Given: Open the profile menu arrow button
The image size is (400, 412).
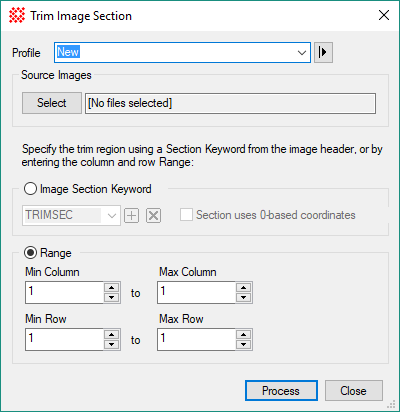Looking at the screenshot, I should coord(323,52).
